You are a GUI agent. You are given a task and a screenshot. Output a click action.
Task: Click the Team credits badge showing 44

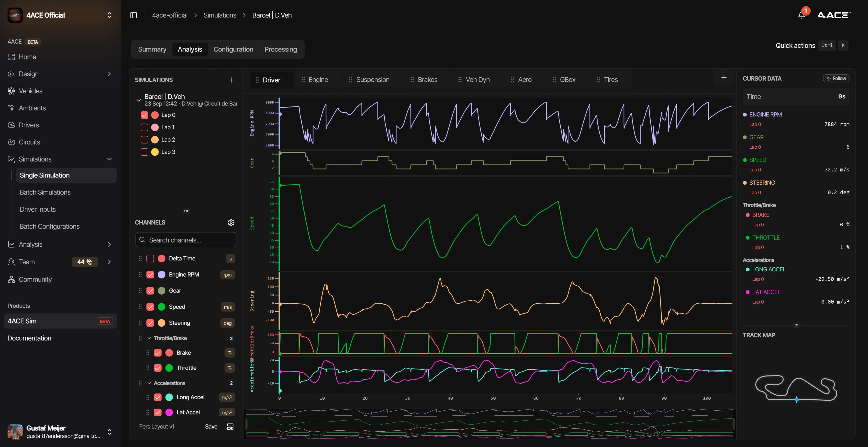pyautogui.click(x=85, y=262)
